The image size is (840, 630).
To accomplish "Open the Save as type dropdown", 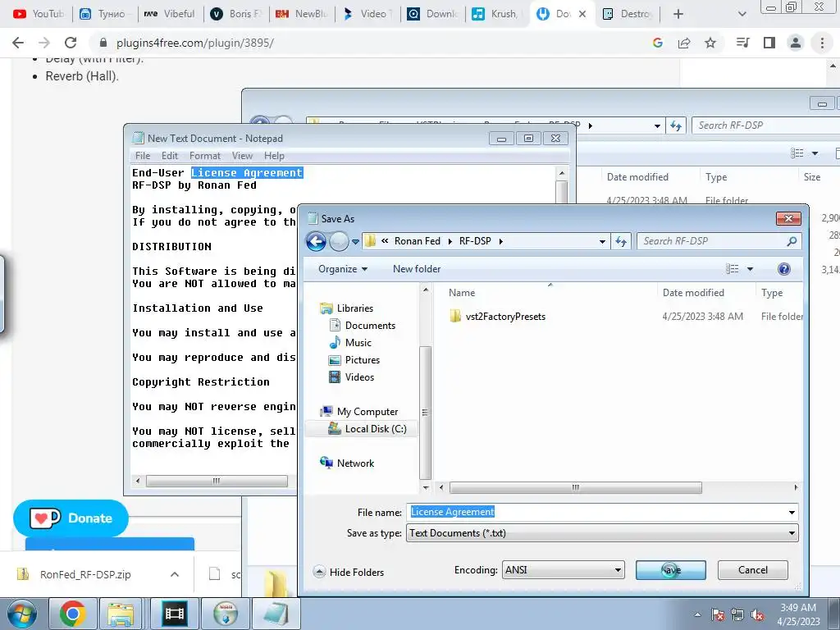I will 602,533.
